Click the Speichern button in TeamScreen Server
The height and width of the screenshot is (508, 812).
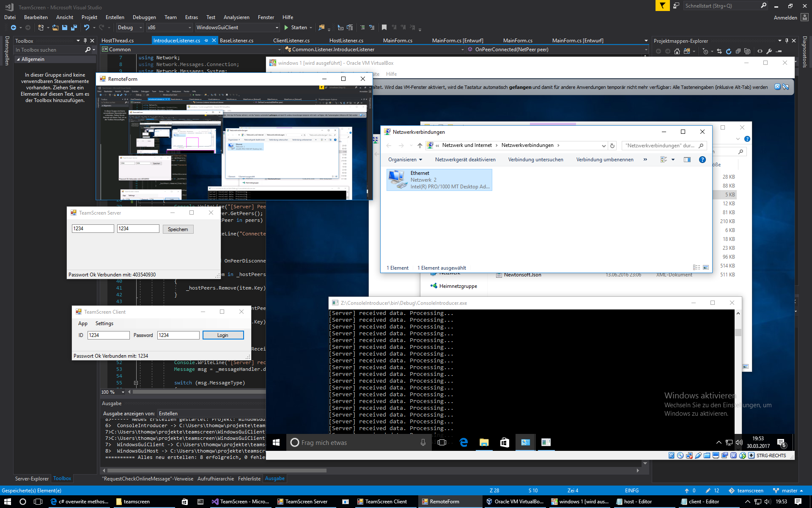[x=178, y=229]
